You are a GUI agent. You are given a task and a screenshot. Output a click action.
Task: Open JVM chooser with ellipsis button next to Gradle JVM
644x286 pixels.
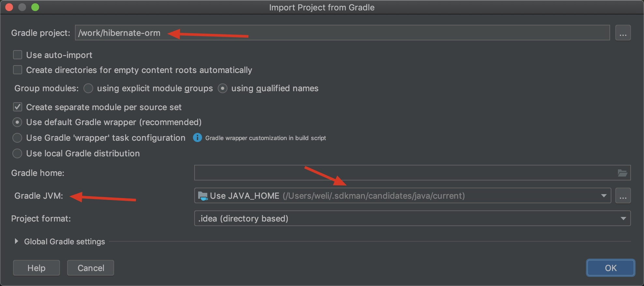tap(623, 196)
